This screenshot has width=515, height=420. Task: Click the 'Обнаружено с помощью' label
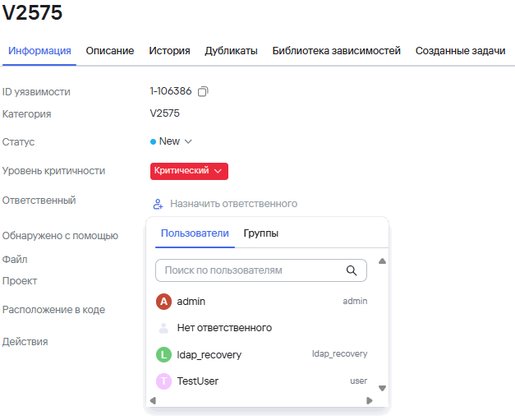click(x=60, y=236)
